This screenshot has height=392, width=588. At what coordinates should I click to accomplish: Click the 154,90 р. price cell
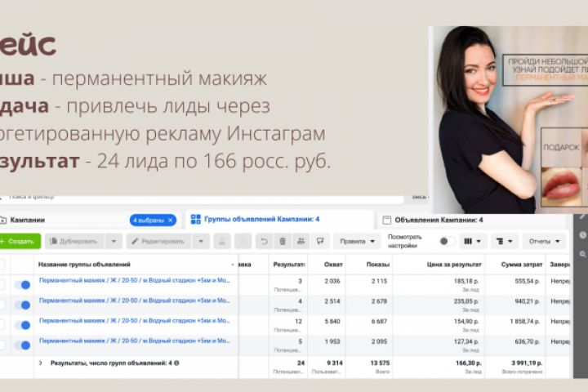[x=466, y=322]
